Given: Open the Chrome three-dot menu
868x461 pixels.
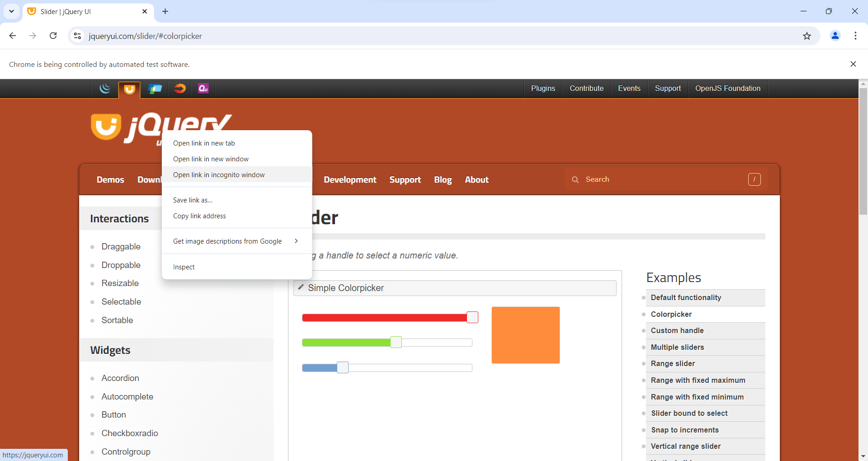Looking at the screenshot, I should (x=855, y=36).
